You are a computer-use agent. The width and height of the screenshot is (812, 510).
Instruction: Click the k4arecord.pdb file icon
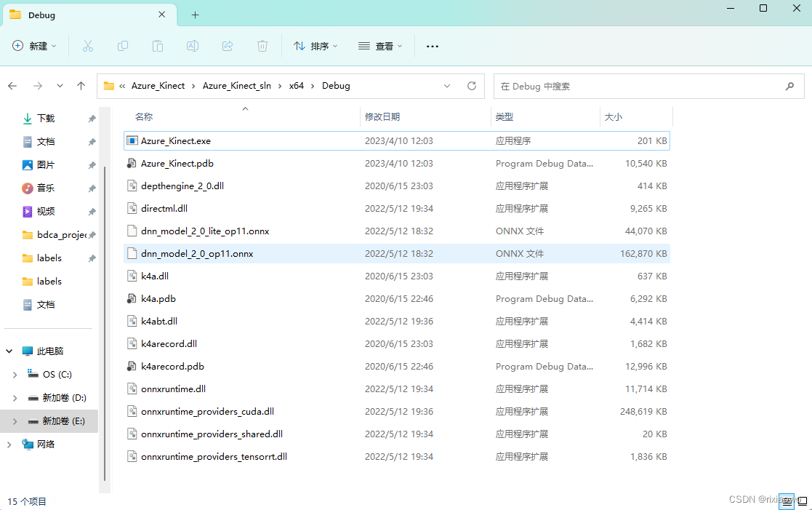click(x=132, y=367)
